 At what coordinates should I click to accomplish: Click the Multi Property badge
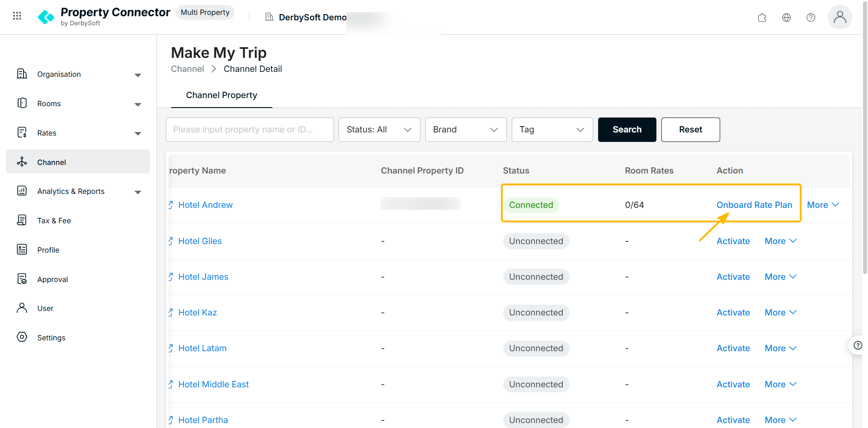(x=205, y=12)
